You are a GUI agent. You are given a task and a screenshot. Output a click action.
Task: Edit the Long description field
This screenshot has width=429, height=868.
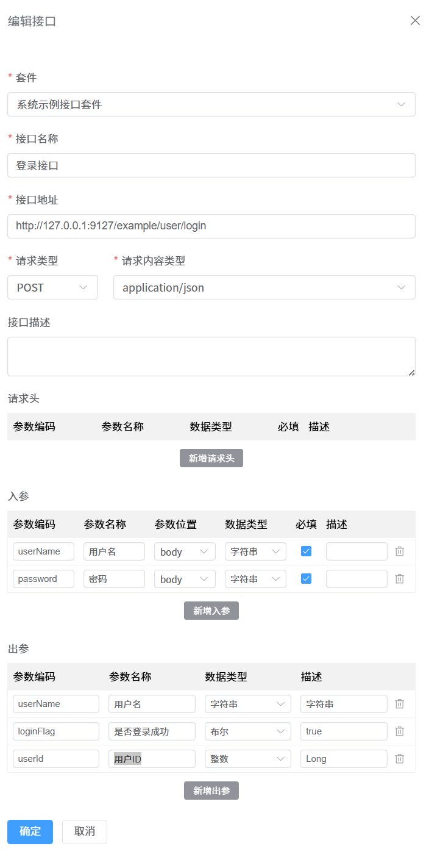pyautogui.click(x=344, y=759)
